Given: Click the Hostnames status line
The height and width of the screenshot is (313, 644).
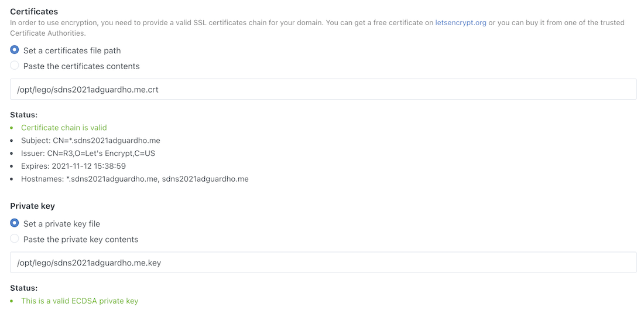Looking at the screenshot, I should (x=135, y=179).
